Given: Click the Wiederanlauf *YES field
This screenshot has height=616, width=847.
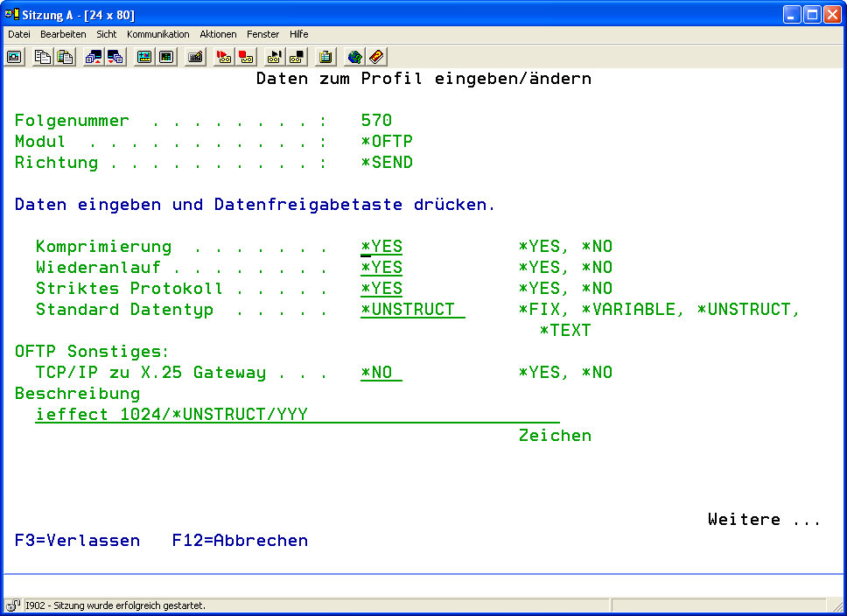Looking at the screenshot, I should (x=381, y=268).
